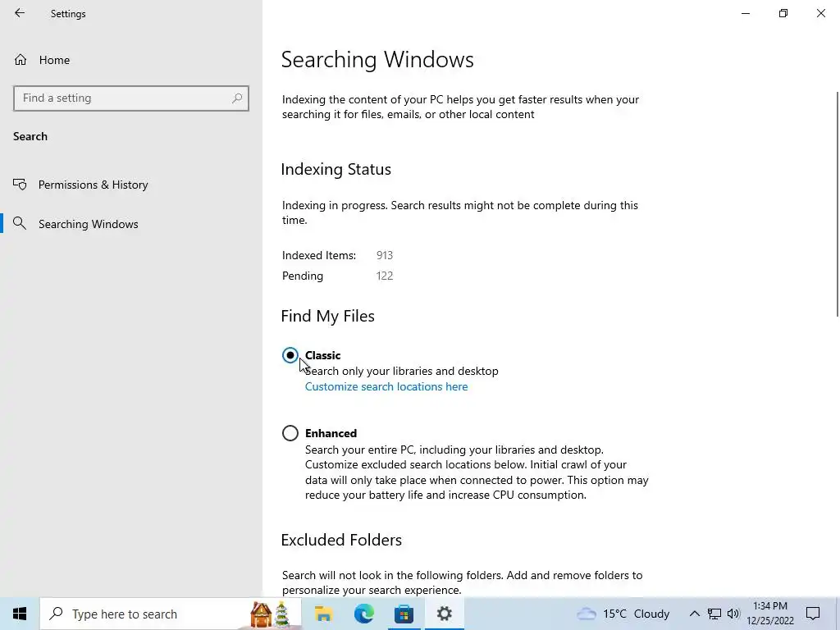The width and height of the screenshot is (840, 630).
Task: Minimize the Settings window
Action: (x=745, y=13)
